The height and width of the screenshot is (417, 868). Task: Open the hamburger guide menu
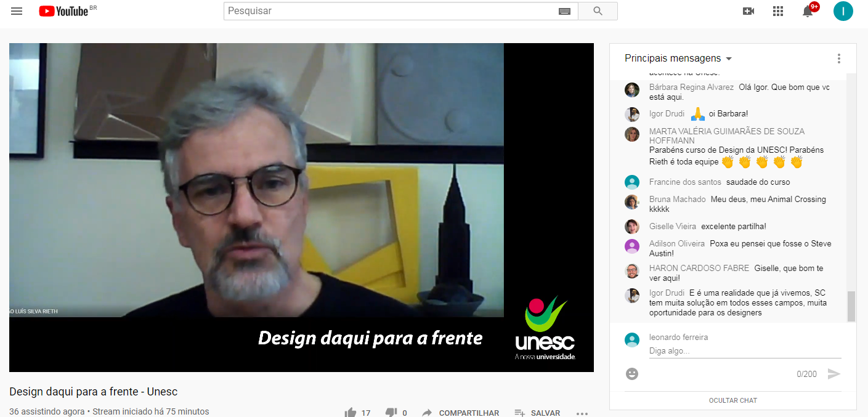pos(17,11)
